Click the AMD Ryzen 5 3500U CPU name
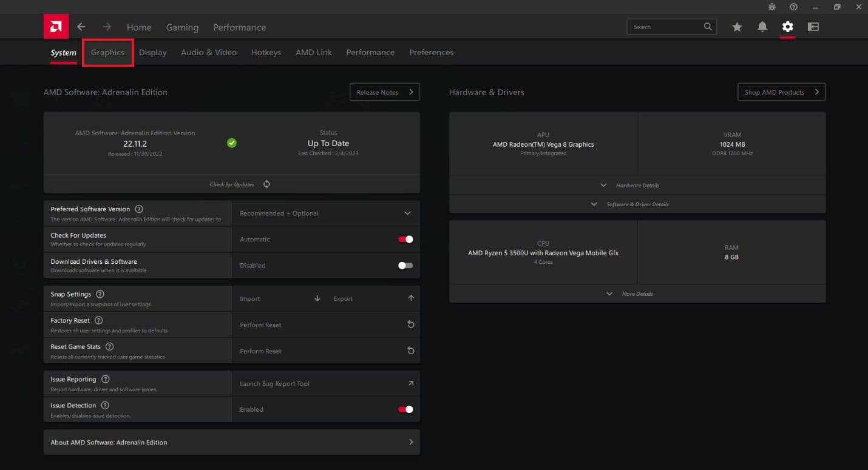Screen dimensions: 868x470 coord(543,253)
